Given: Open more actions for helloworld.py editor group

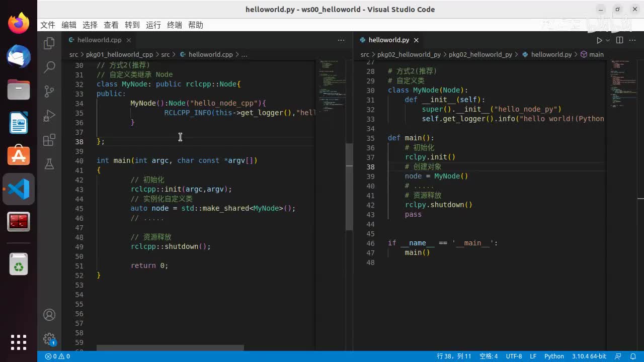Looking at the screenshot, I should click(x=632, y=40).
